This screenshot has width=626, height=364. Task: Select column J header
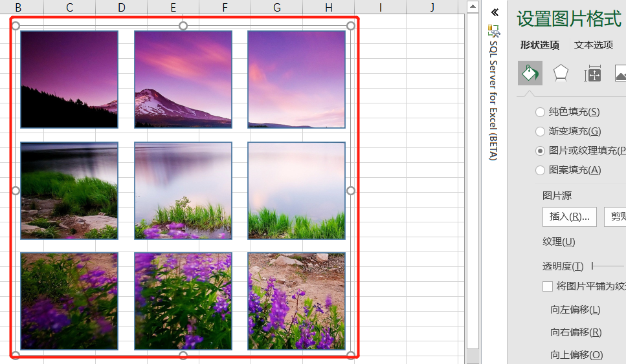click(x=432, y=7)
